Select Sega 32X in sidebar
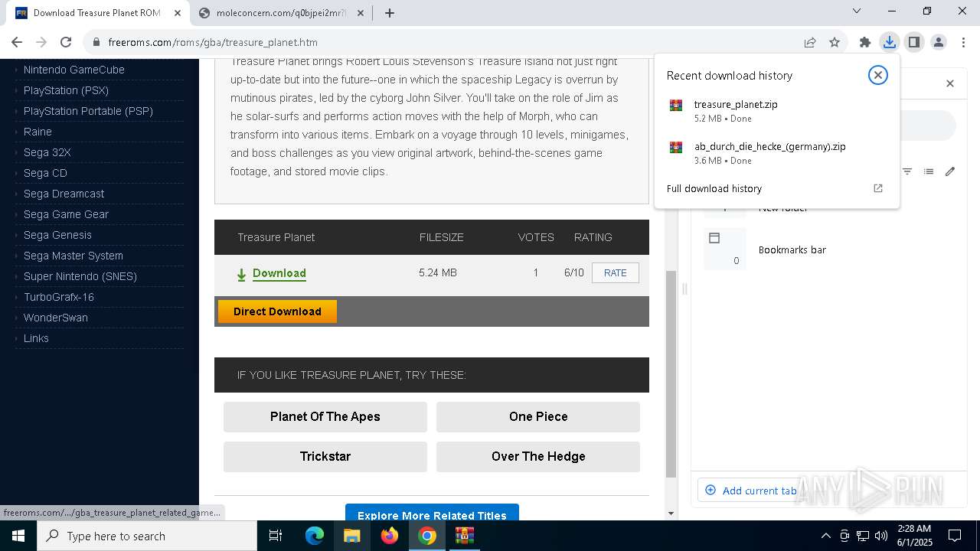980x551 pixels. (47, 152)
